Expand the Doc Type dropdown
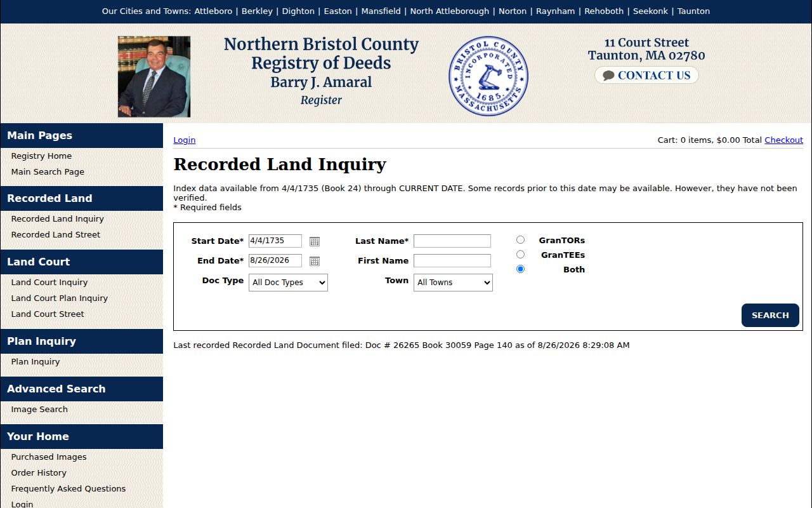This screenshot has height=508, width=812. [x=288, y=283]
